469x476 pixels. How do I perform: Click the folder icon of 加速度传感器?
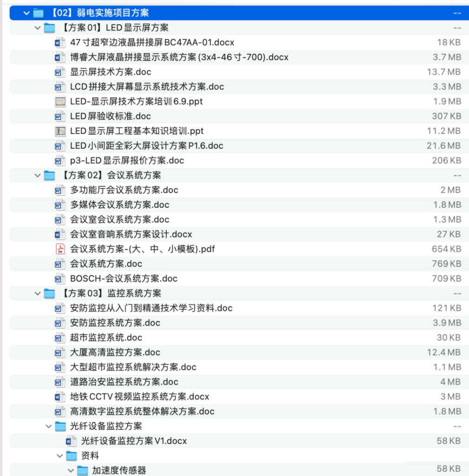click(82, 470)
